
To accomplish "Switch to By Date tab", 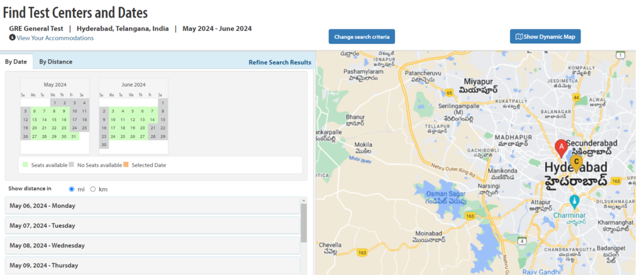I will 16,62.
